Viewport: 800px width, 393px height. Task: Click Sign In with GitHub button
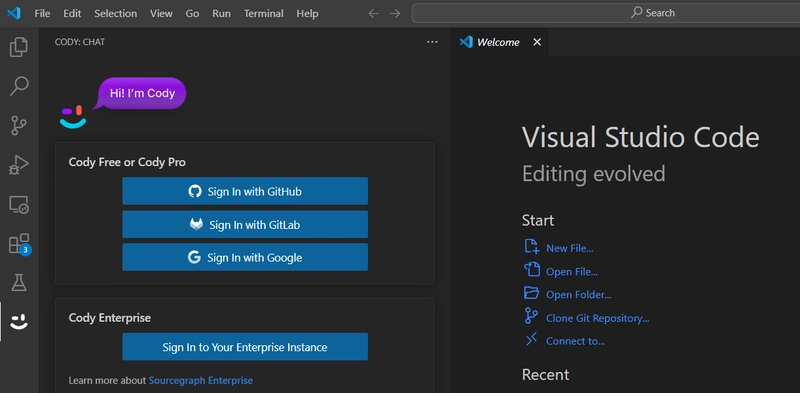(x=245, y=191)
